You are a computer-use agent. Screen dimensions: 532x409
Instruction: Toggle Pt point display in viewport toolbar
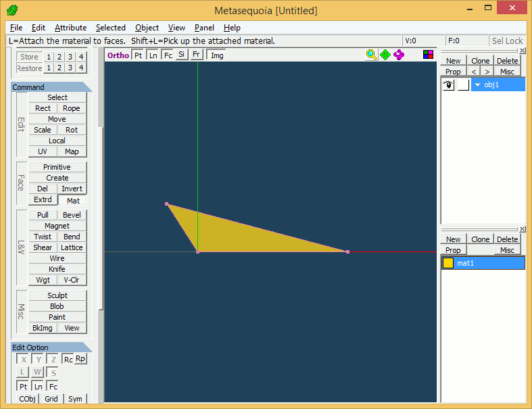click(138, 55)
